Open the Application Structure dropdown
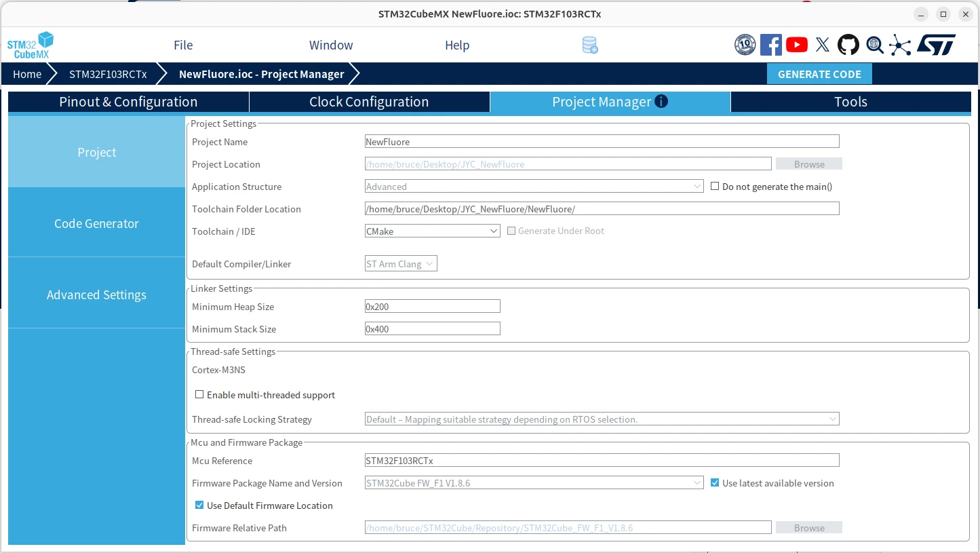This screenshot has width=980, height=553. tap(534, 187)
